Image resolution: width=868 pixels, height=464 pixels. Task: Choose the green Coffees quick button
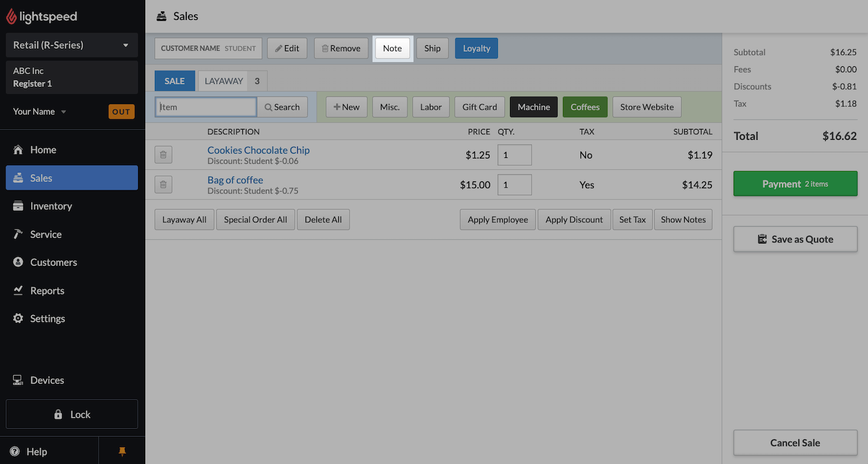coord(585,107)
